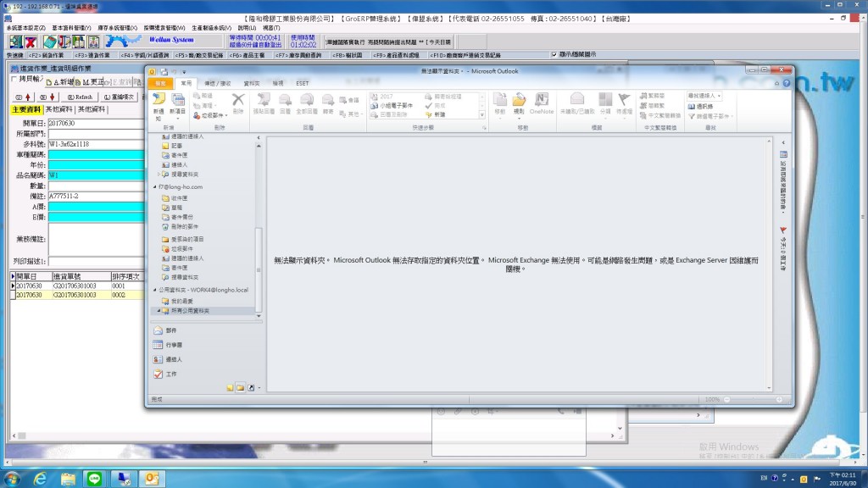Click the Follow Up flag icon
Screen dimensions: 868x488
[624, 100]
